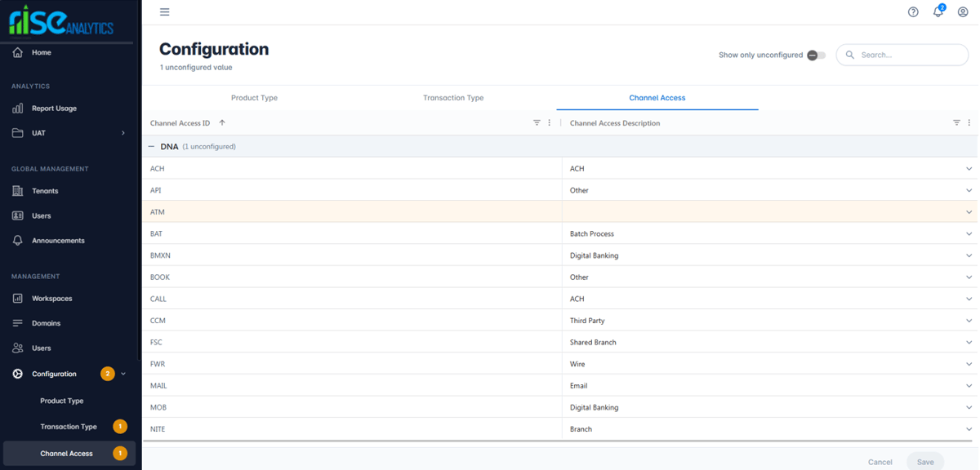Collapse the Configuration sidebar menu
The height and width of the screenshot is (470, 980).
123,374
